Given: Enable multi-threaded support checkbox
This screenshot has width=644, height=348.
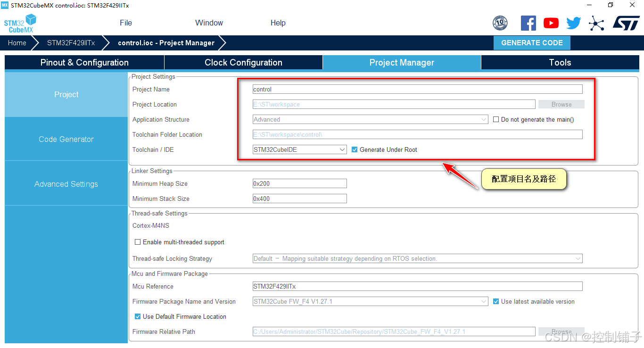Looking at the screenshot, I should pyautogui.click(x=138, y=242).
